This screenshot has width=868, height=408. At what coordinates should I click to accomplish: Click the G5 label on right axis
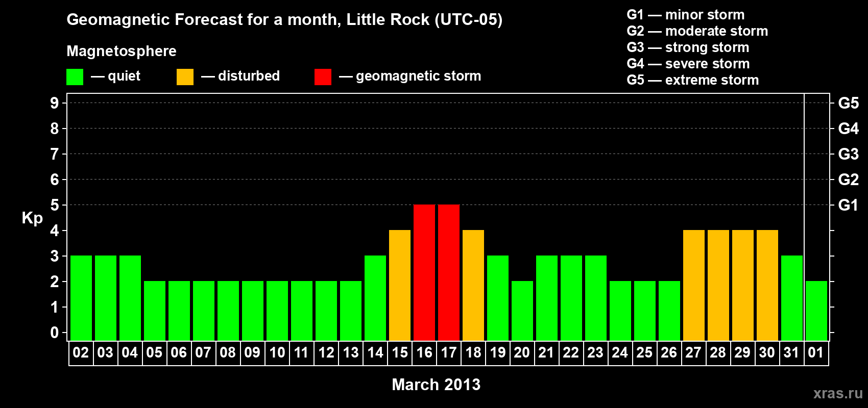click(x=849, y=103)
